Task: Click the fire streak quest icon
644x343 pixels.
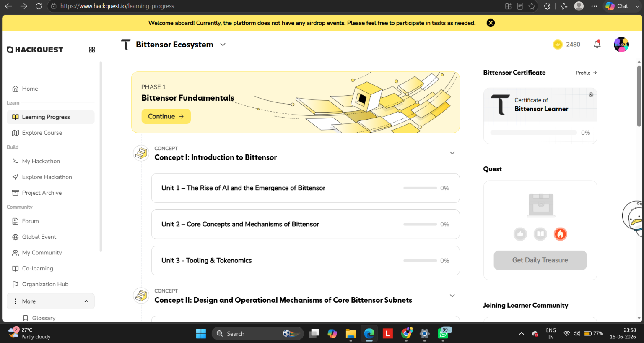Action: [561, 234]
